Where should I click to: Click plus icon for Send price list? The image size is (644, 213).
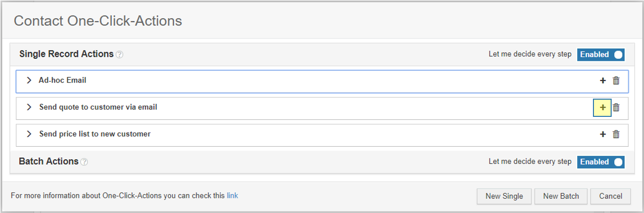click(x=603, y=134)
